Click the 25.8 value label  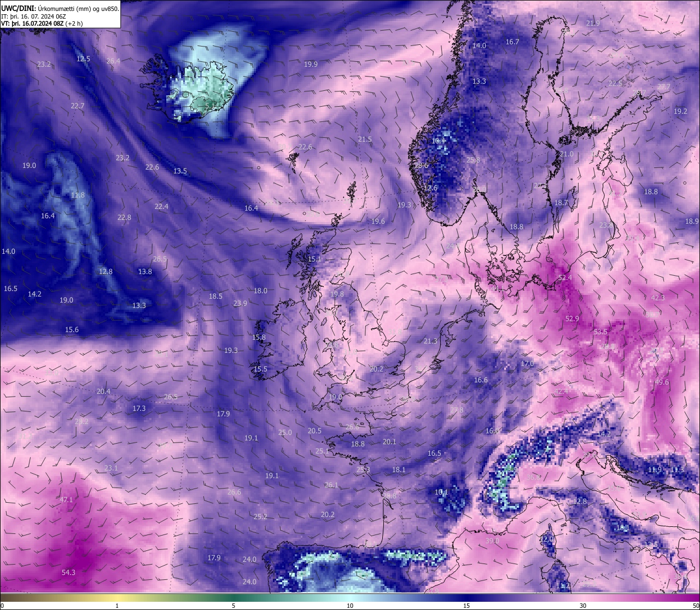pos(473,160)
